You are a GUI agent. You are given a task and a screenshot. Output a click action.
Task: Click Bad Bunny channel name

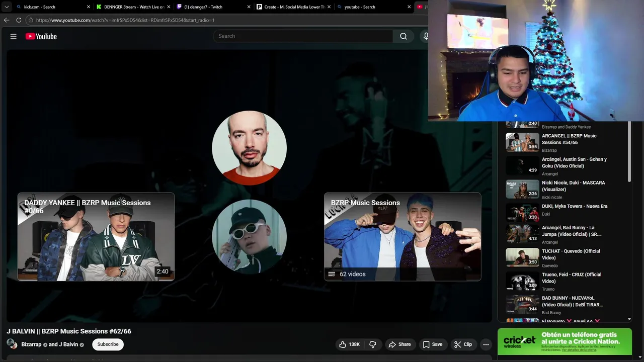(551, 313)
